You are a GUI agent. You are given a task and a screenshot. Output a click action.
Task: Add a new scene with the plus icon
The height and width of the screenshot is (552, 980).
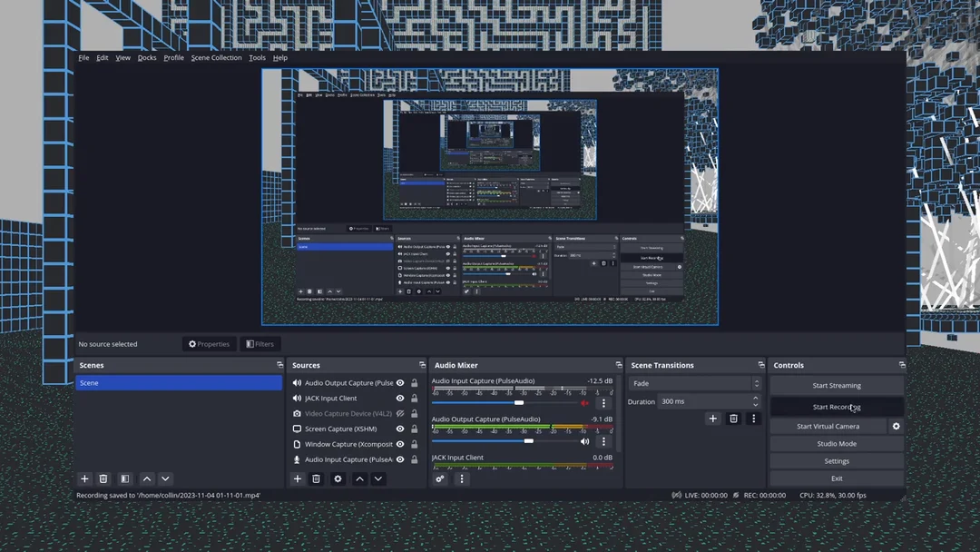click(x=84, y=478)
